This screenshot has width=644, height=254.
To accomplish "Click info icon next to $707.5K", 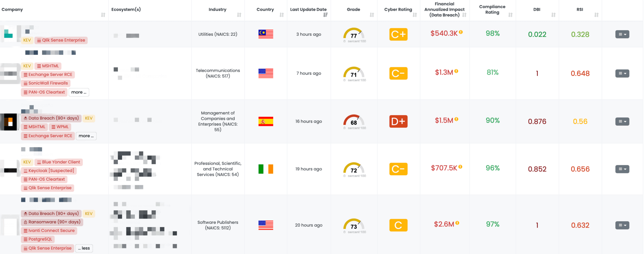I will tap(460, 167).
